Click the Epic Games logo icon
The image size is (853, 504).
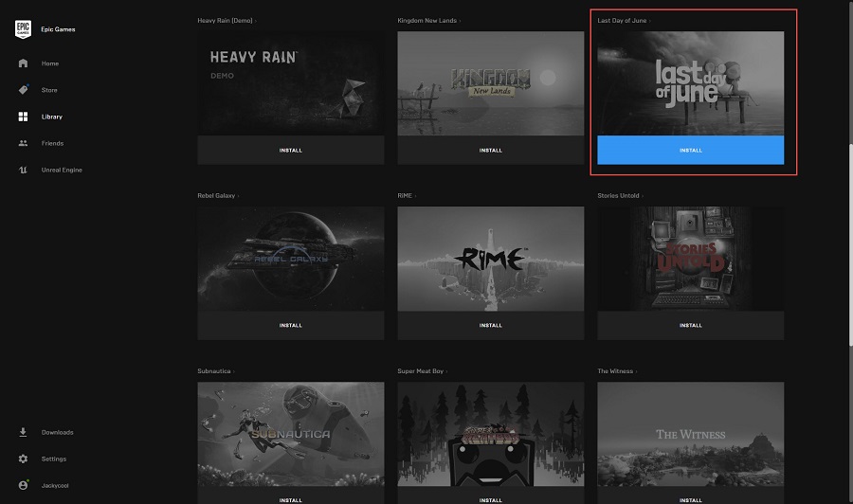pyautogui.click(x=23, y=29)
